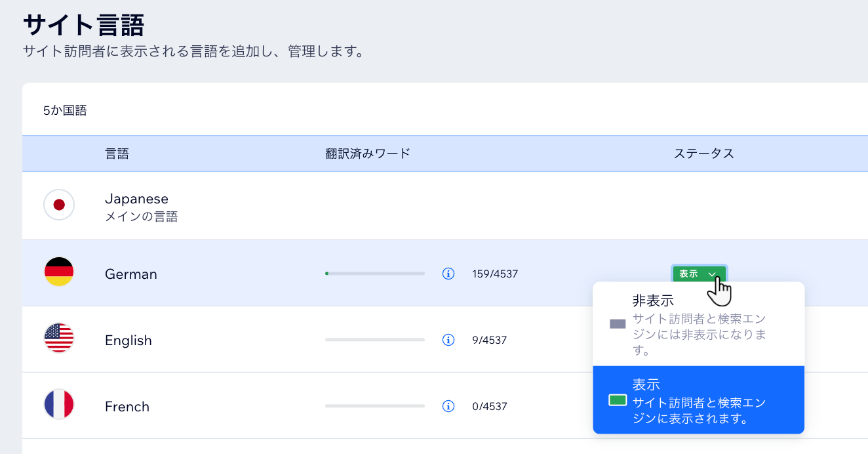Click German translation progress bar
Screen dimensions: 868x454
pyautogui.click(x=375, y=274)
